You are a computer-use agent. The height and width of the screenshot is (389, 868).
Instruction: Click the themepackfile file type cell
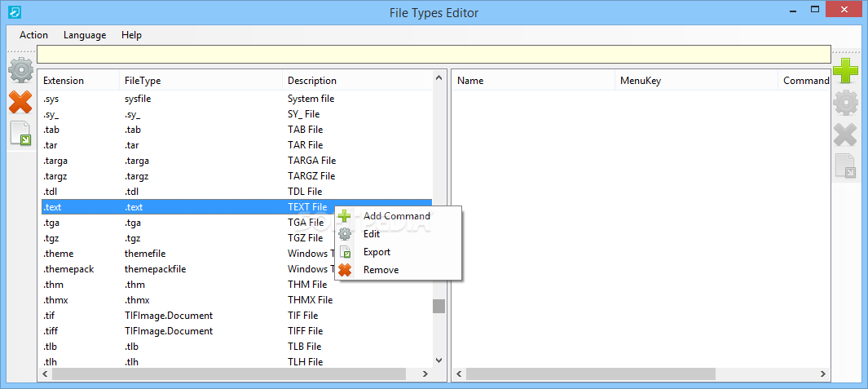tap(155, 269)
